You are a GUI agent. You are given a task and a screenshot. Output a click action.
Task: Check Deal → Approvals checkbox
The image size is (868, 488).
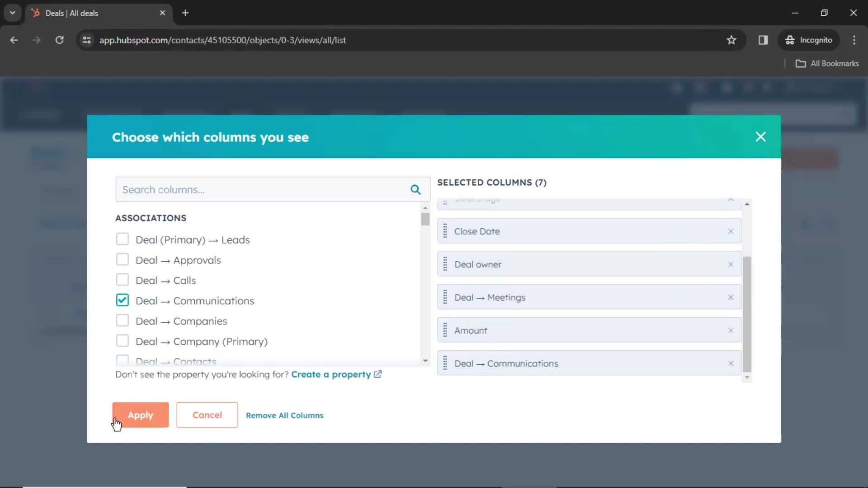click(122, 259)
